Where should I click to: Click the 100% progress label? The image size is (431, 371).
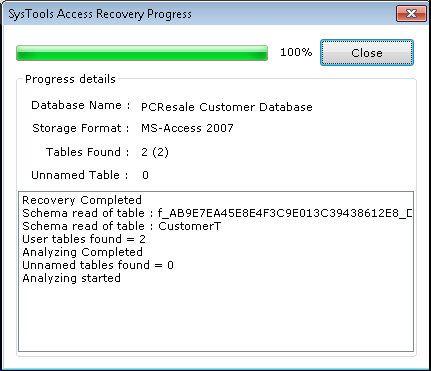click(296, 52)
